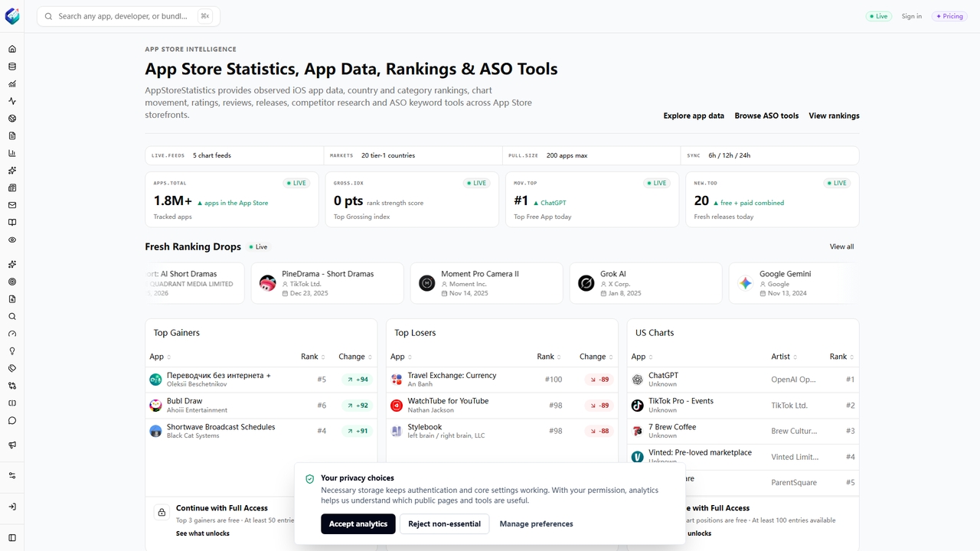
Task: Sort US Charts by App column
Action: (642, 357)
